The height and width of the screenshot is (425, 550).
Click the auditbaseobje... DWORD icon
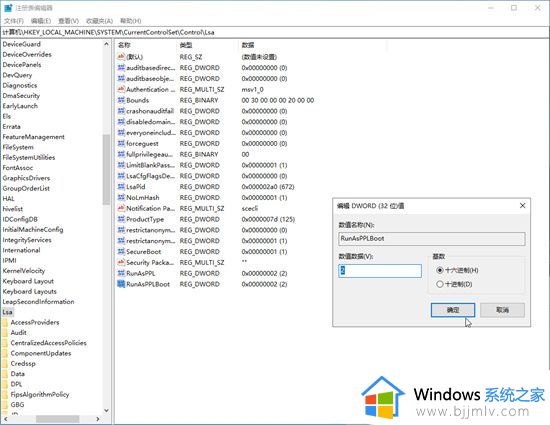[x=121, y=78]
